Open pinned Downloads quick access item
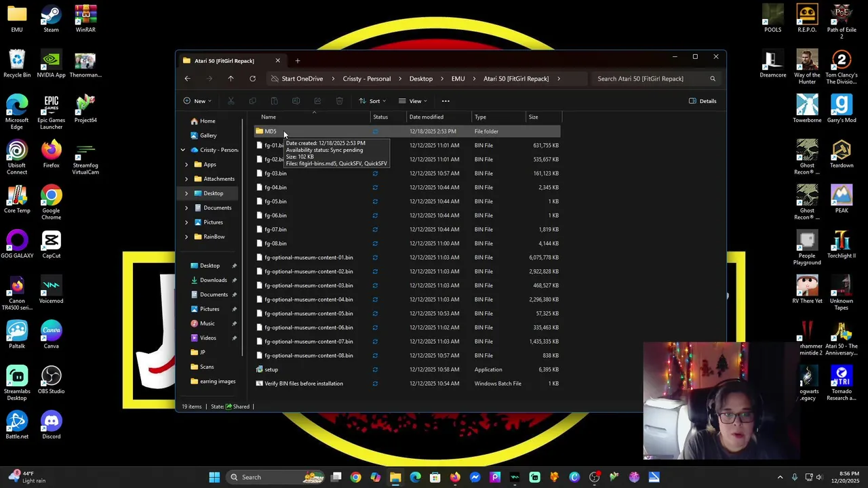This screenshot has width=868, height=488. 214,280
